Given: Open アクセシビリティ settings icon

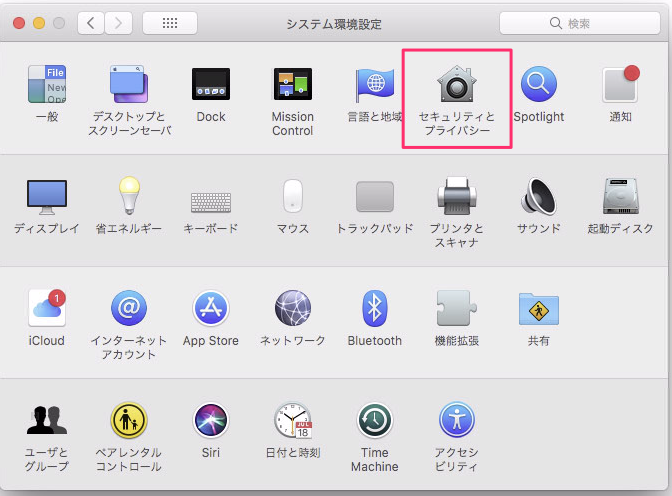Looking at the screenshot, I should click(x=456, y=421).
